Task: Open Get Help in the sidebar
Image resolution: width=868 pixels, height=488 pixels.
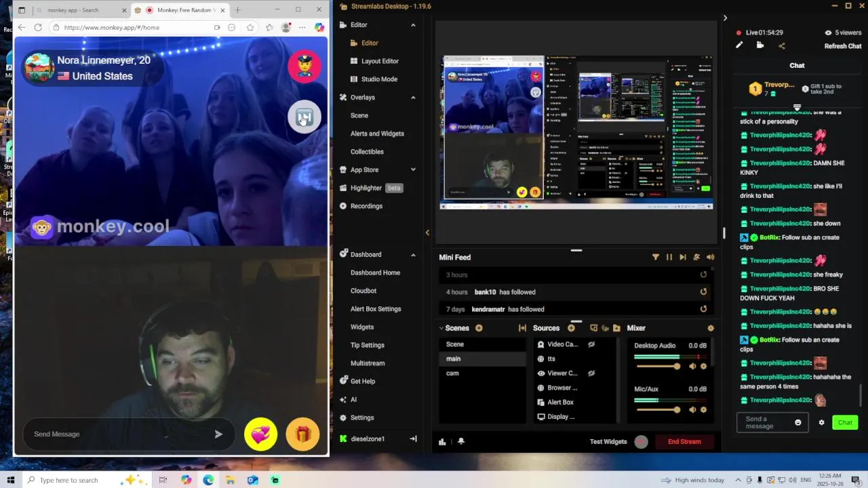Action: 357,382
